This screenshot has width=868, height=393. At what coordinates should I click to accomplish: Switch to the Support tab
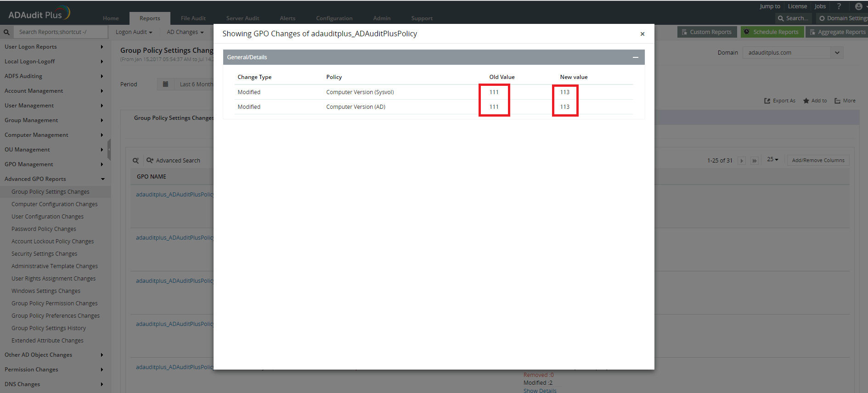pyautogui.click(x=422, y=18)
